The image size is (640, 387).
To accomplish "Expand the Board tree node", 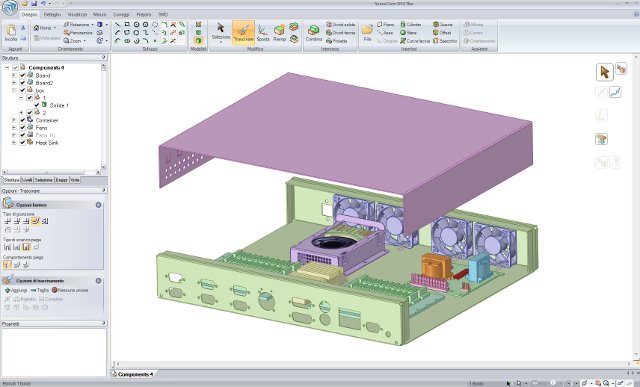I will [x=14, y=75].
